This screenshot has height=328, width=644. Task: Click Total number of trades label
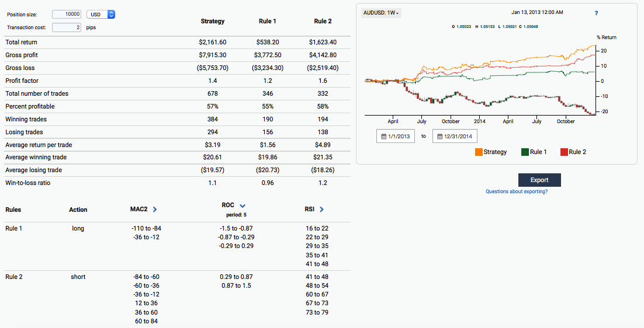[x=37, y=93]
